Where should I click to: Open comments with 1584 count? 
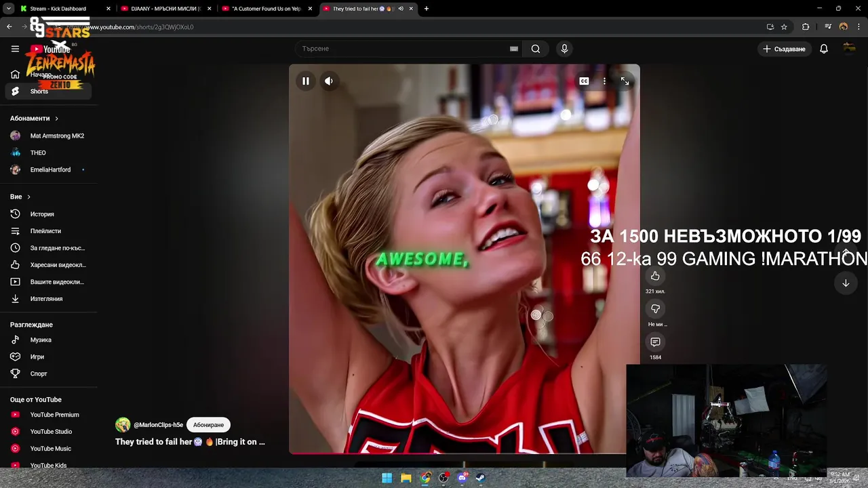pyautogui.click(x=655, y=342)
